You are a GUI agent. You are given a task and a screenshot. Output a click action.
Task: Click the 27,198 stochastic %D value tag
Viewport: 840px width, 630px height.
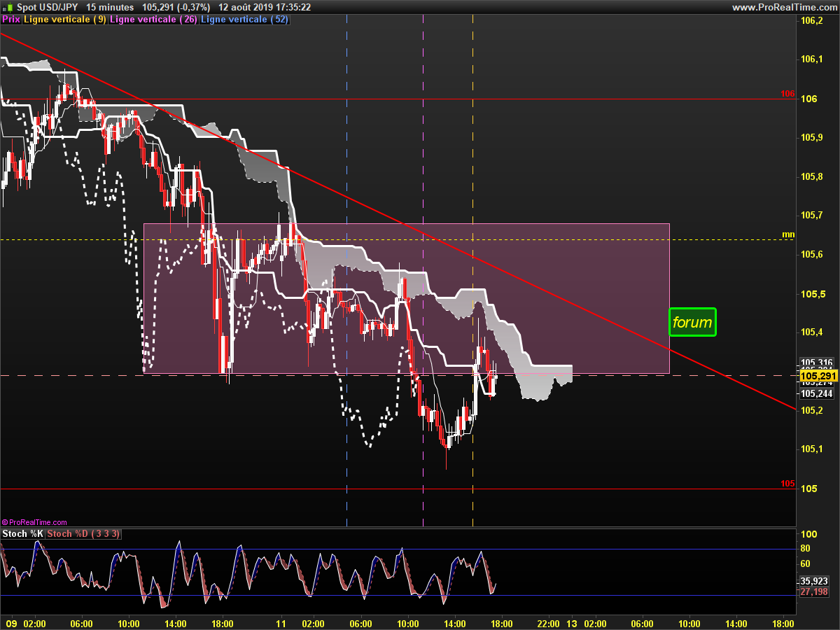(x=814, y=592)
